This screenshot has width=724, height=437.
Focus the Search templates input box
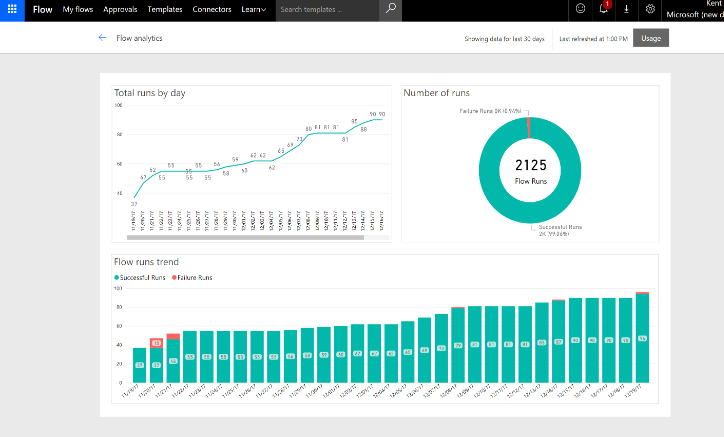[x=327, y=9]
